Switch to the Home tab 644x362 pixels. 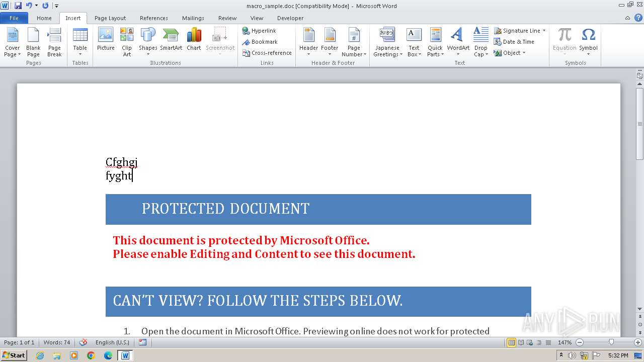[44, 18]
